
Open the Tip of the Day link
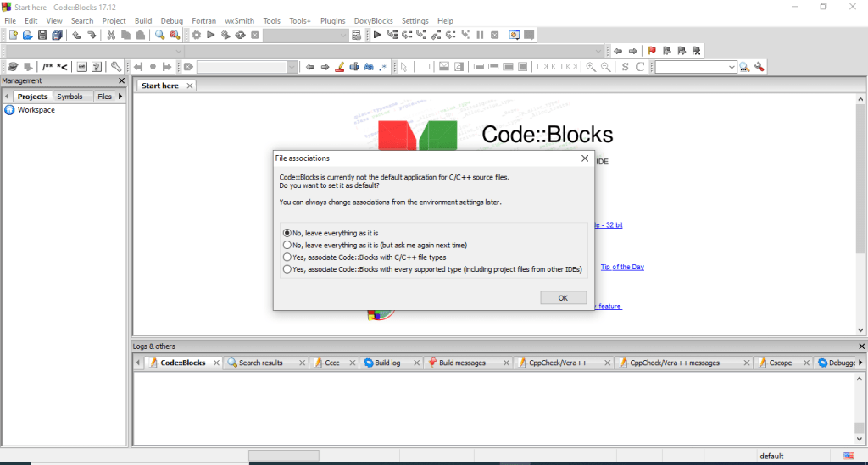622,267
